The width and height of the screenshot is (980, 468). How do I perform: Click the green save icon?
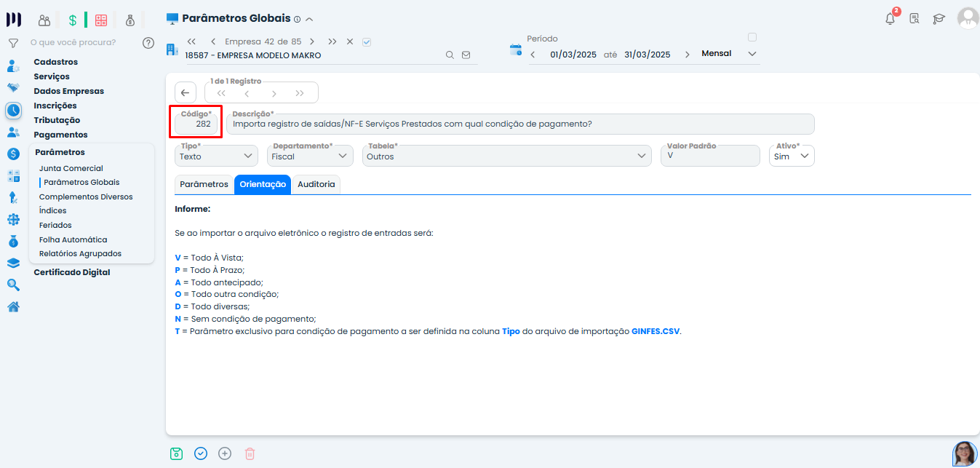tap(176, 453)
